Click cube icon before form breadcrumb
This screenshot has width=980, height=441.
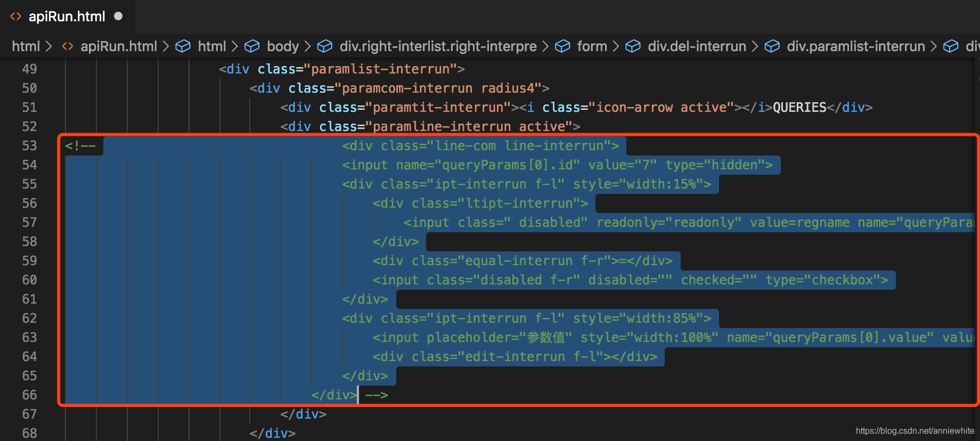pos(562,46)
